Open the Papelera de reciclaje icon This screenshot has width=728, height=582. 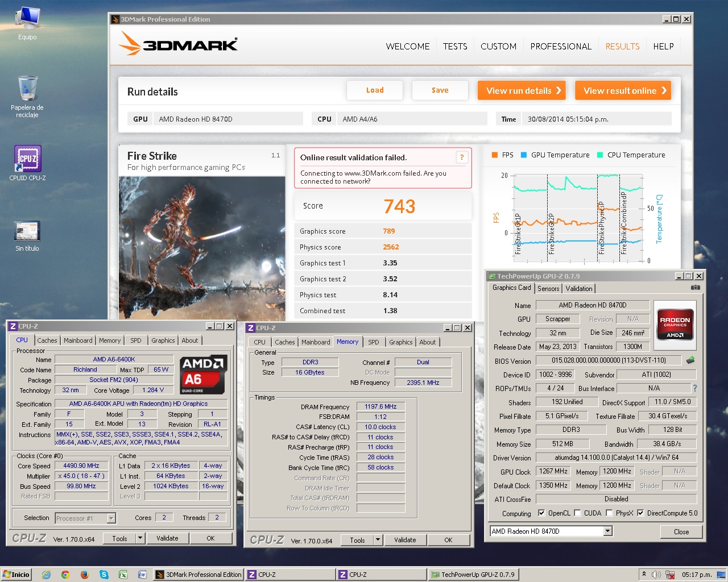coord(27,95)
